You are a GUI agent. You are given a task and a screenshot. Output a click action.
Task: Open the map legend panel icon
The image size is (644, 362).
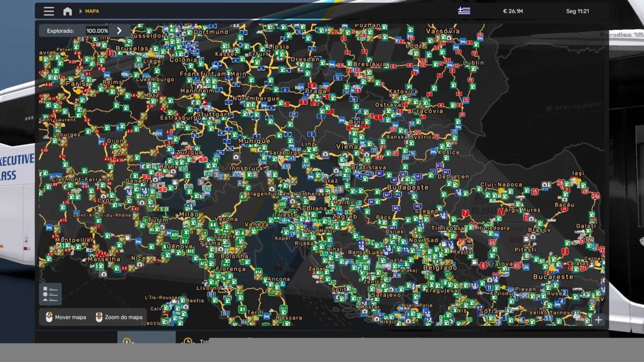[50, 294]
